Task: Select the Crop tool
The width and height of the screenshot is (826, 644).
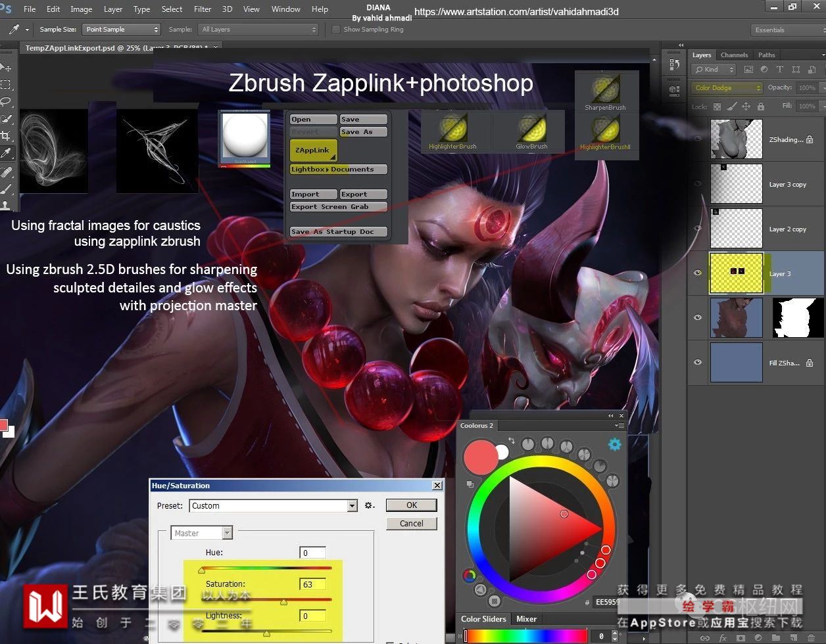Action: [x=5, y=135]
